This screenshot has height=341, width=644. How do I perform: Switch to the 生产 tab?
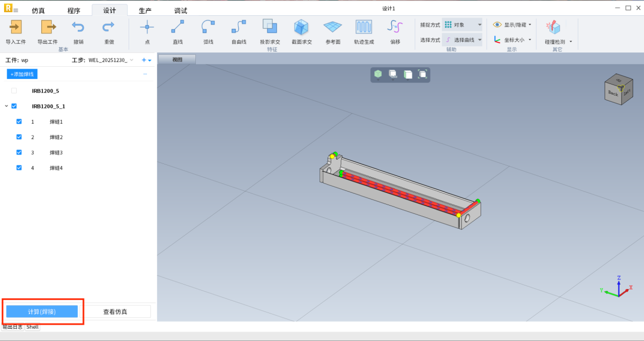[145, 11]
